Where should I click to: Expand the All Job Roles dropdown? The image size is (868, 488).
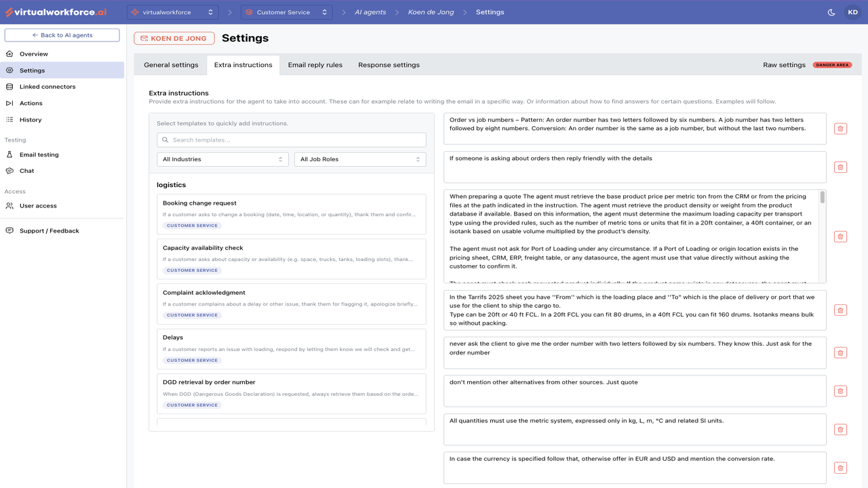(360, 159)
